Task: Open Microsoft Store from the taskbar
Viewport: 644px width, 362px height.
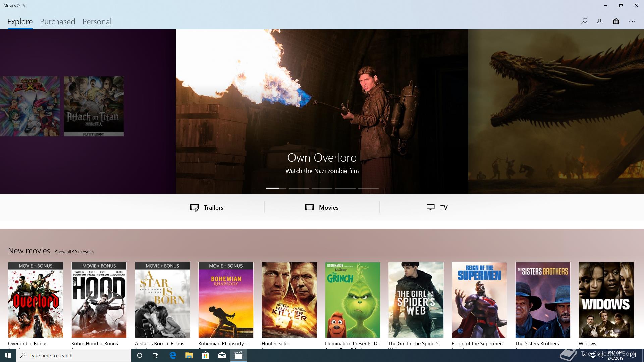Action: click(x=205, y=355)
